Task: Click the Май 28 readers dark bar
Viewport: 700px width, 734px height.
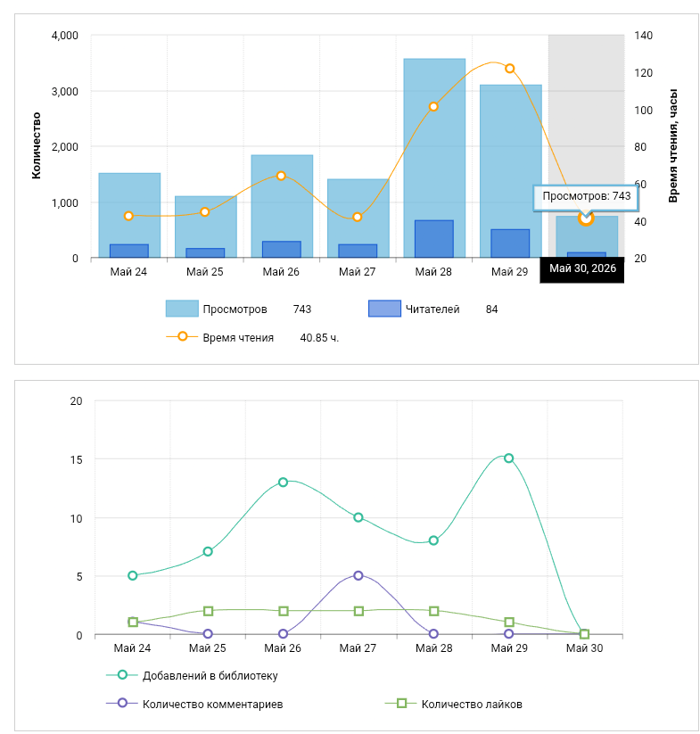Action: pos(434,239)
